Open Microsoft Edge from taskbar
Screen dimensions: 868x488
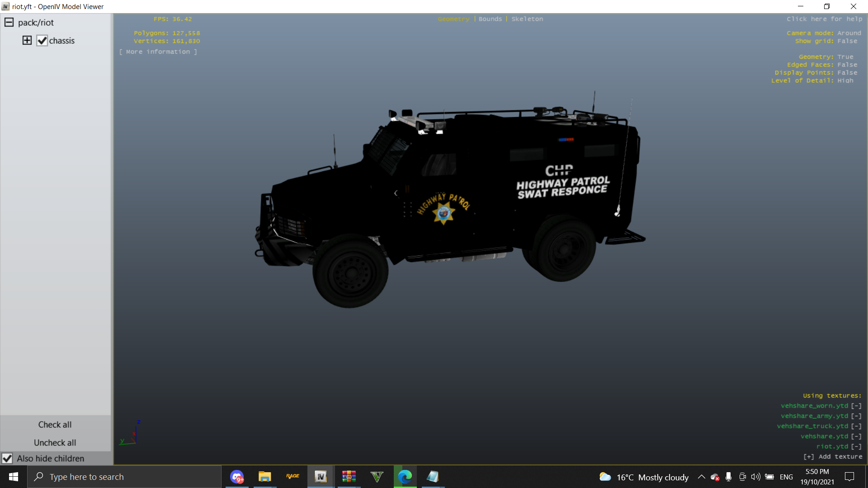coord(405,477)
